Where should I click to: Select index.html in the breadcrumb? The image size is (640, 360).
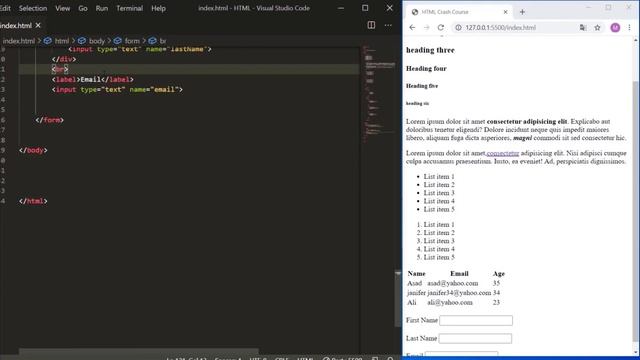coord(18,41)
